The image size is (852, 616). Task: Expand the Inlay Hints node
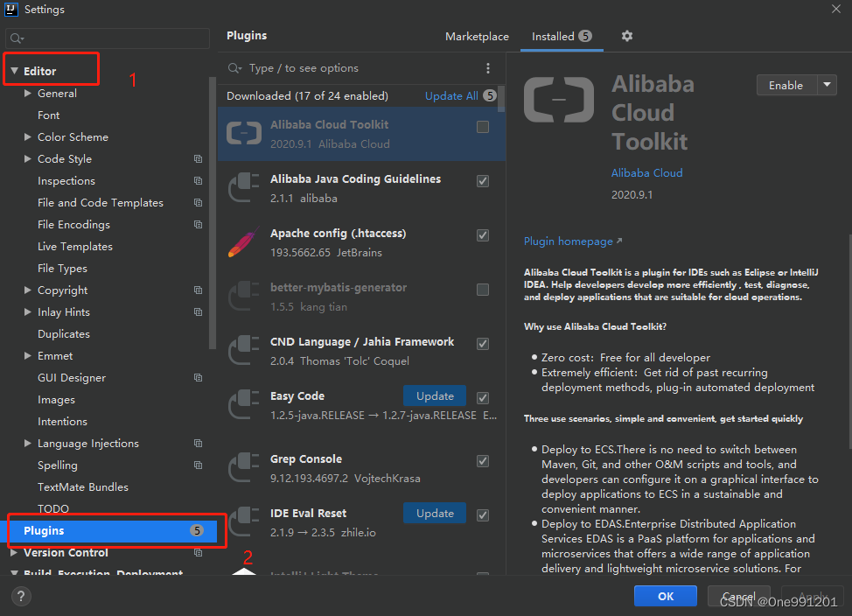[28, 312]
